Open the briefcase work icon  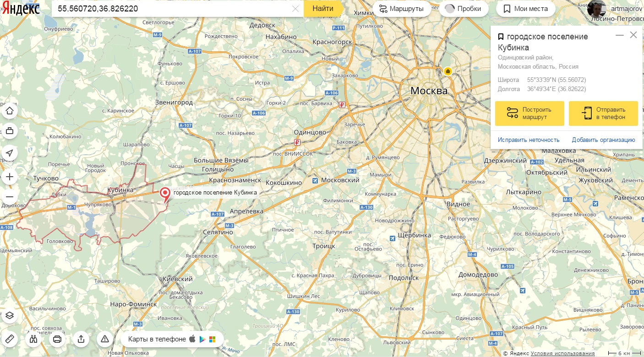10,131
